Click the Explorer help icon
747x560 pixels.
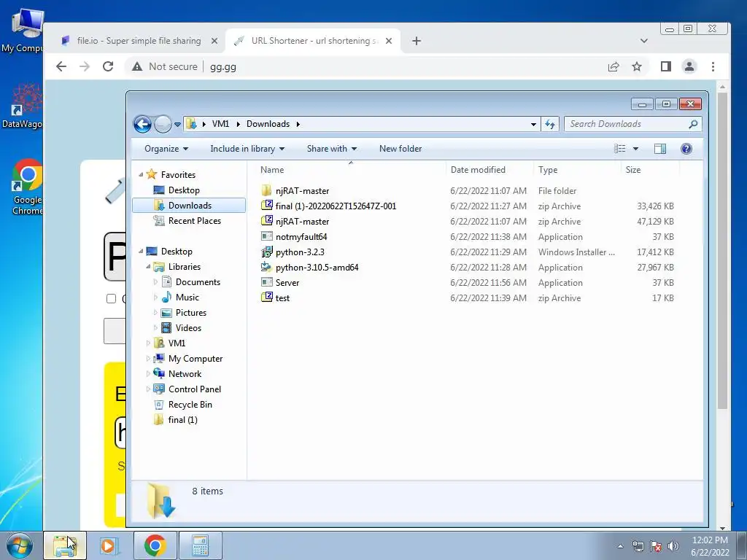coord(686,149)
